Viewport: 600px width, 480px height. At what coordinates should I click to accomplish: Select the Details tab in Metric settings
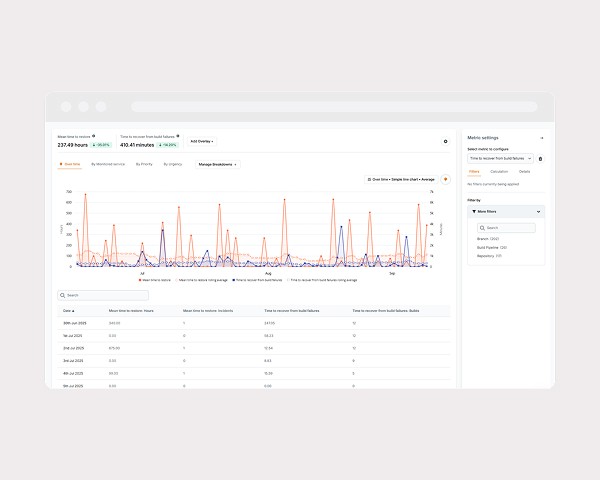coord(524,171)
